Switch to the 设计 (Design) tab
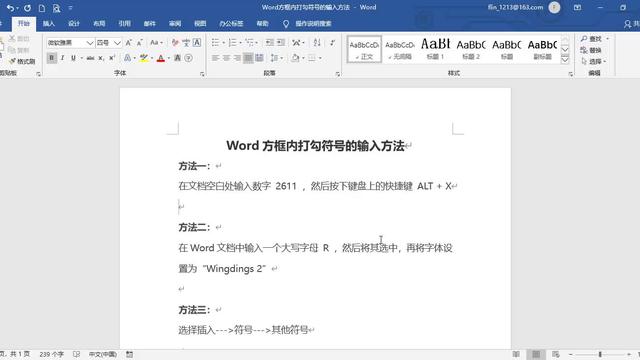640x360 pixels. click(74, 24)
